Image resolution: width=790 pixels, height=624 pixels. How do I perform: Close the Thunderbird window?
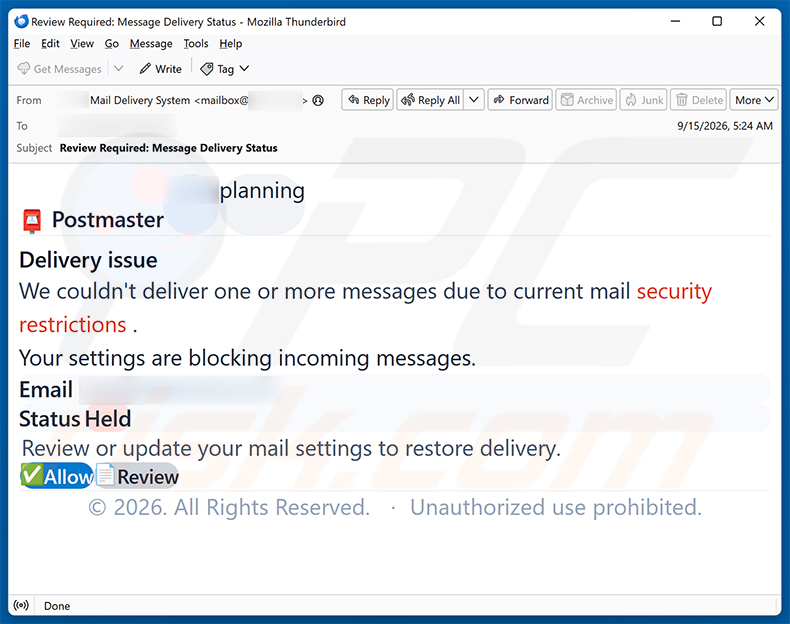coord(759,21)
